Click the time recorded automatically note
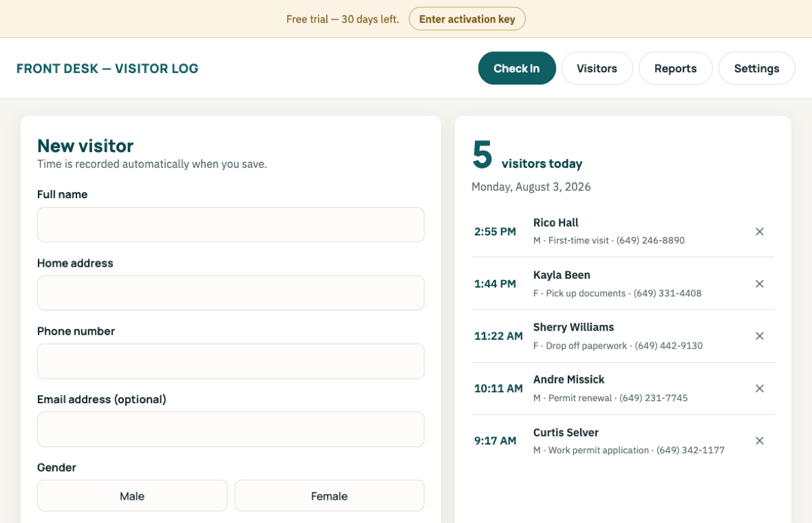Viewport: 812px width, 523px height. (152, 164)
